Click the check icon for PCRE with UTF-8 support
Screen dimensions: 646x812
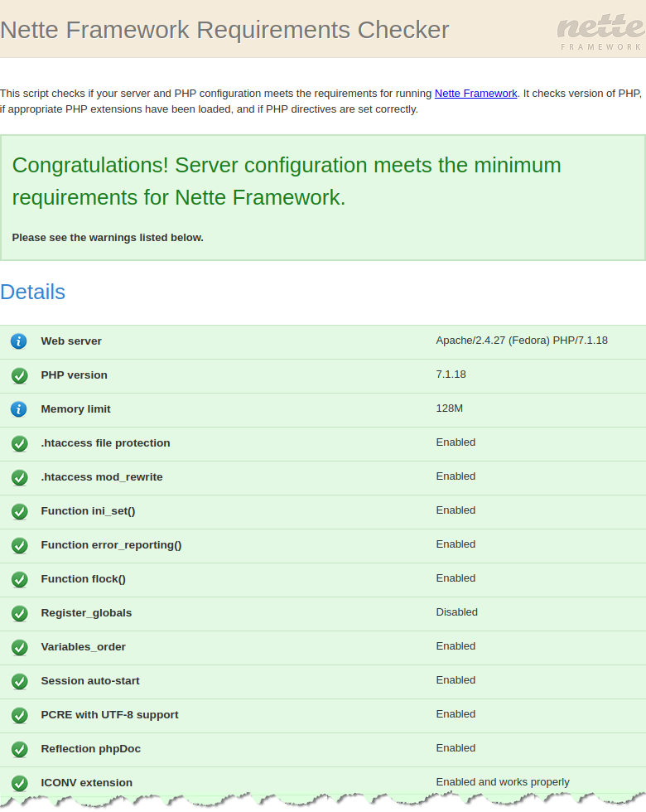coord(20,715)
